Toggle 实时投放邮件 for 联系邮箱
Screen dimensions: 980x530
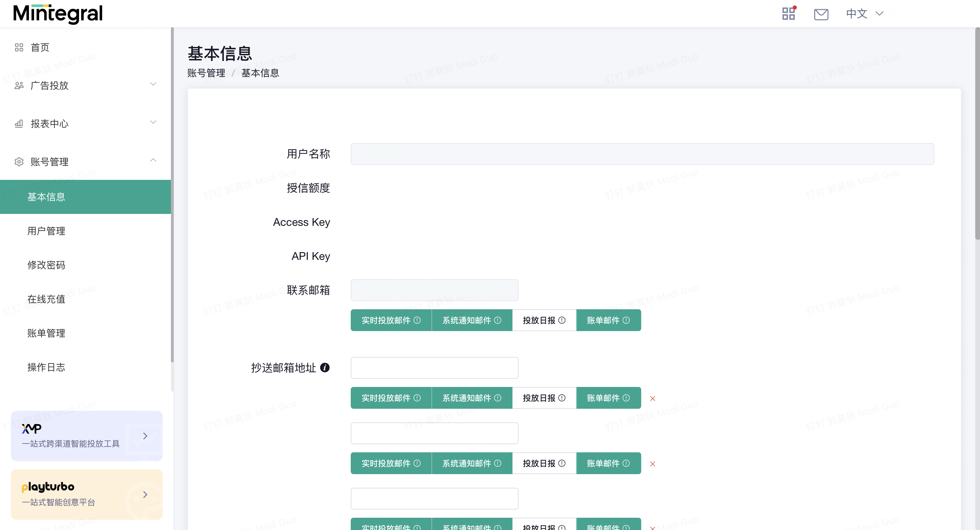coord(391,321)
